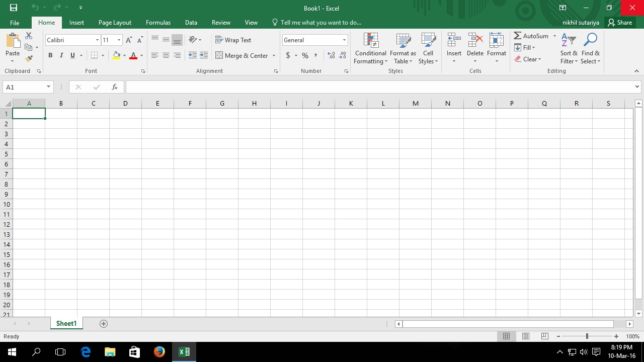Enable Center horizontal alignment

coord(166,55)
